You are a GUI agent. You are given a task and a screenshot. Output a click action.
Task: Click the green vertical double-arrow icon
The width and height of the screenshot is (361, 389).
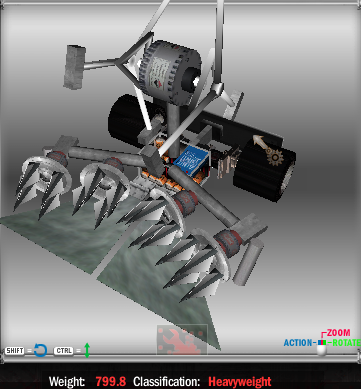[87, 350]
